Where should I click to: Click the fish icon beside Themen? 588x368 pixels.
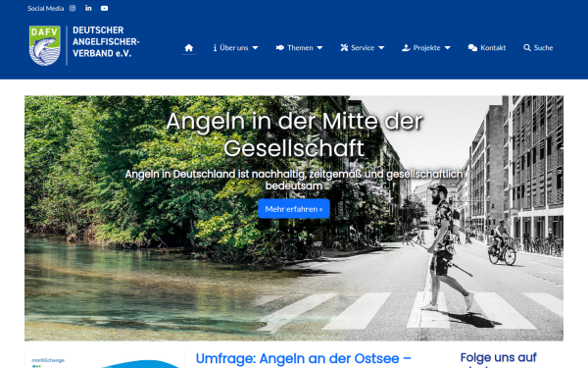(280, 48)
